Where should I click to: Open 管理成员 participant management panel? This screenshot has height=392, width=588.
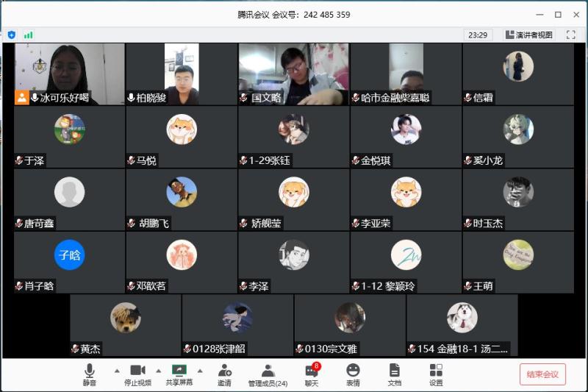pos(268,374)
